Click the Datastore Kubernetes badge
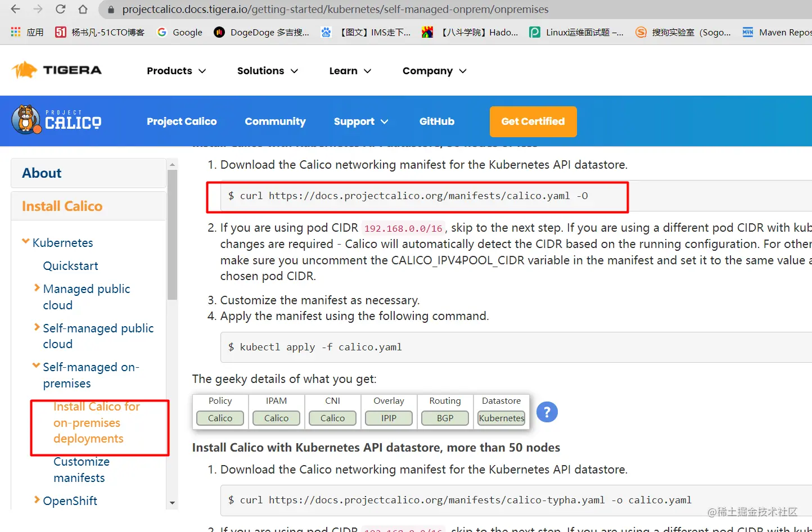This screenshot has height=532, width=812. pyautogui.click(x=502, y=418)
